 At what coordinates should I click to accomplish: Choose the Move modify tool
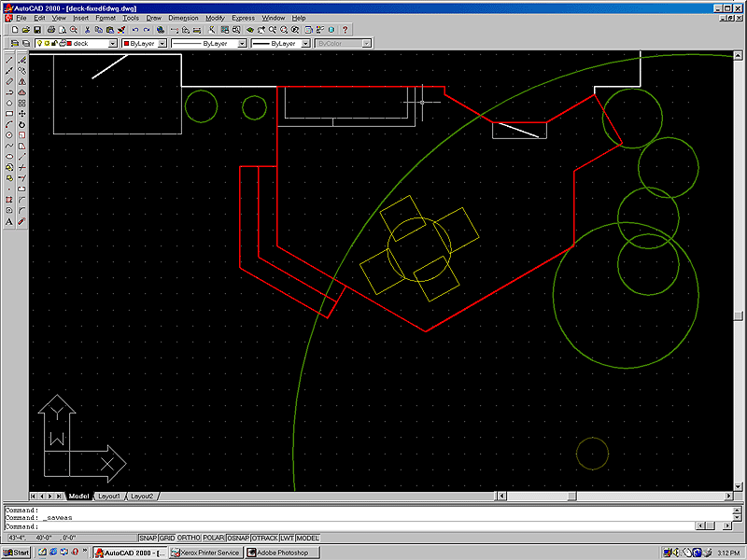21,113
